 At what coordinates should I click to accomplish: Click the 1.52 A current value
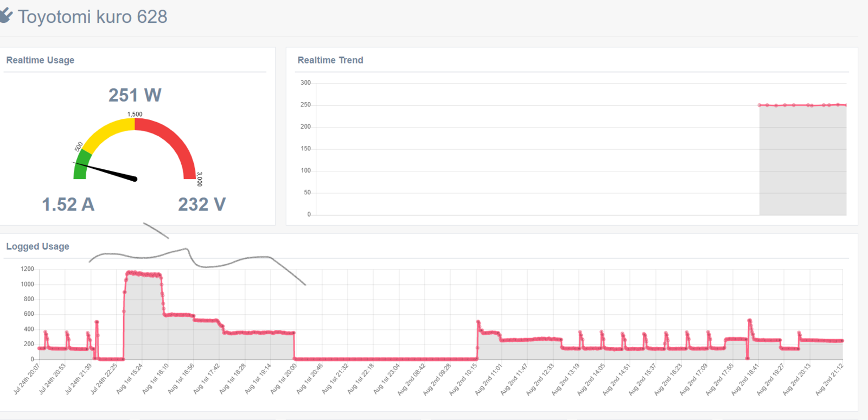pyautogui.click(x=68, y=205)
